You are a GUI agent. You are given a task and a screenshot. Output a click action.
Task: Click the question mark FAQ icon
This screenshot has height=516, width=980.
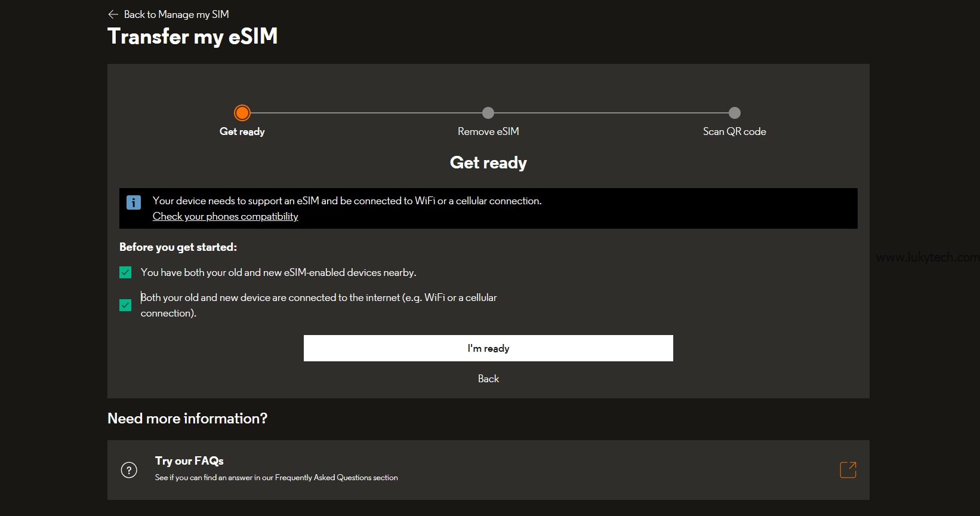tap(129, 470)
